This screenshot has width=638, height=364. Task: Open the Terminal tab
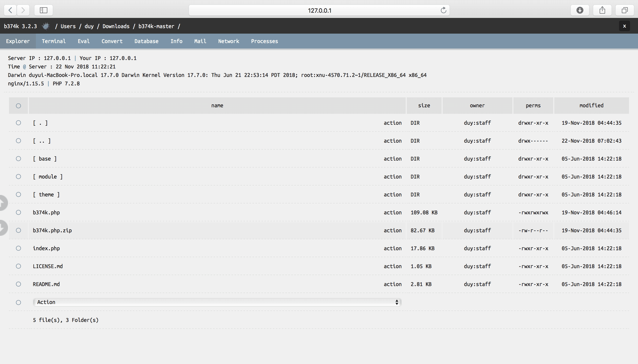(x=54, y=41)
